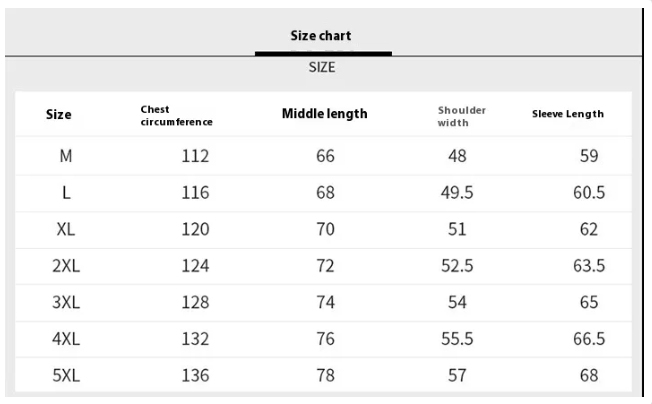Screen dimensions: 652x404
Task: Click the sleeve length value 63.5
Action: point(588,266)
